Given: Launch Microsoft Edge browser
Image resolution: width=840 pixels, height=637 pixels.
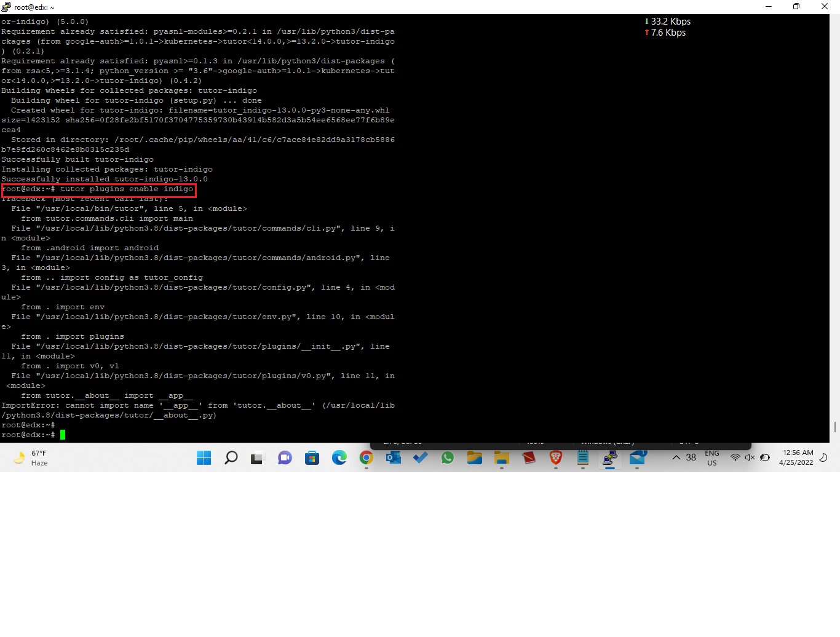Looking at the screenshot, I should coord(339,457).
